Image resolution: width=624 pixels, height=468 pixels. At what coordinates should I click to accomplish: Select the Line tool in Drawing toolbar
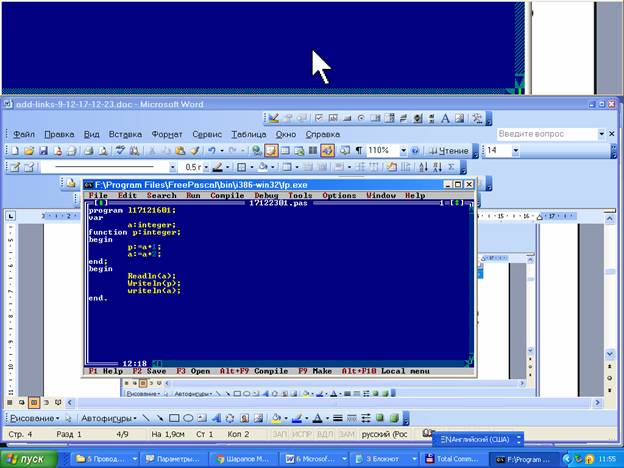pos(146,418)
